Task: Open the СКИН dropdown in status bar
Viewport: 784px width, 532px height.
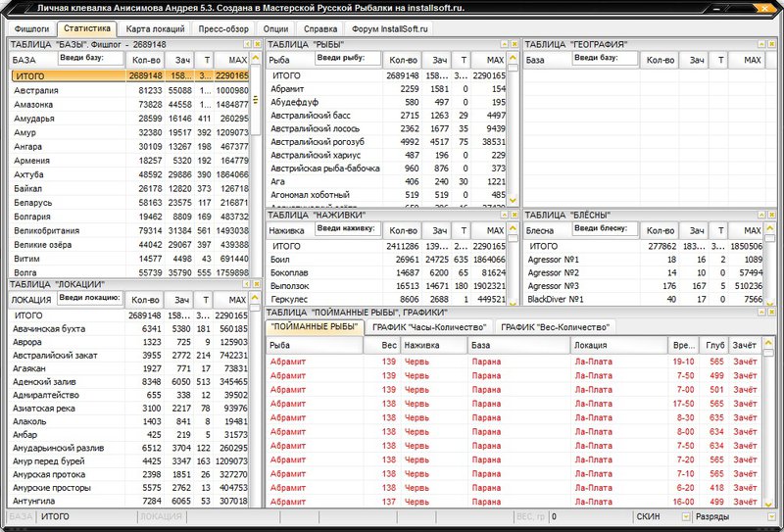Action: pyautogui.click(x=686, y=516)
